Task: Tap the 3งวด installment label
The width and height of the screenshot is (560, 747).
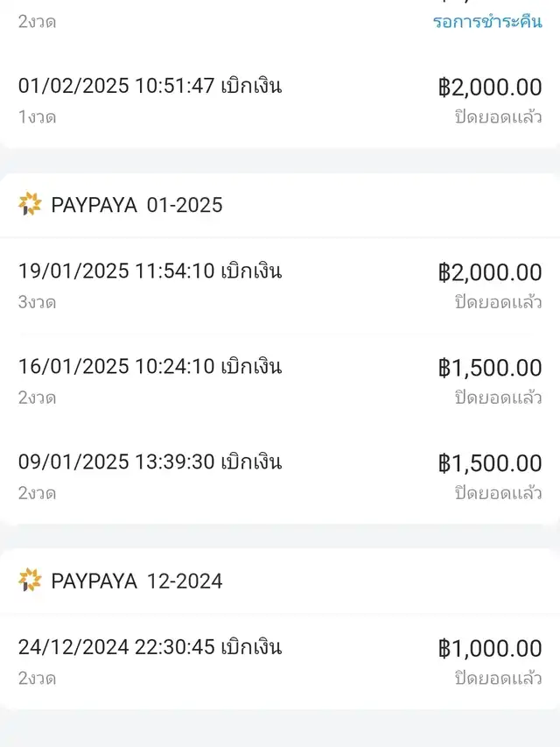Action: (x=37, y=302)
